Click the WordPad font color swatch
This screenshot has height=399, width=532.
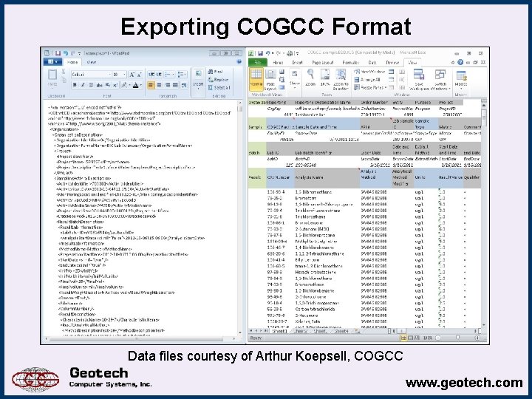tap(136, 85)
